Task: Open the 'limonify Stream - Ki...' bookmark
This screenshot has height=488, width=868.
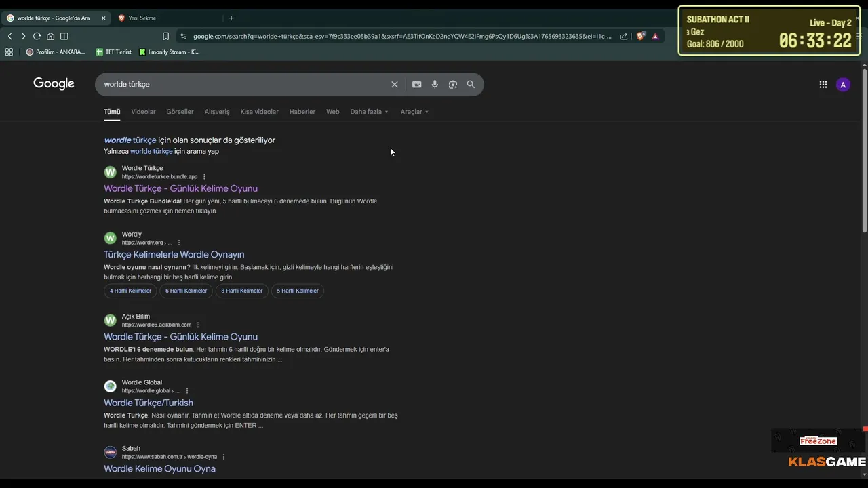Action: click(170, 52)
